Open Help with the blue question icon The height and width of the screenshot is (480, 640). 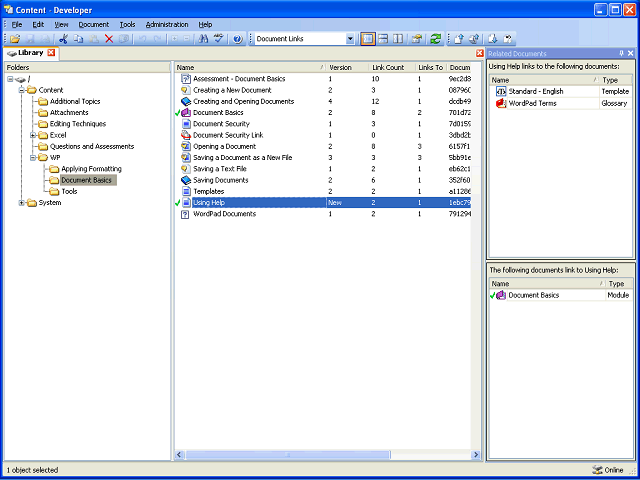238,39
